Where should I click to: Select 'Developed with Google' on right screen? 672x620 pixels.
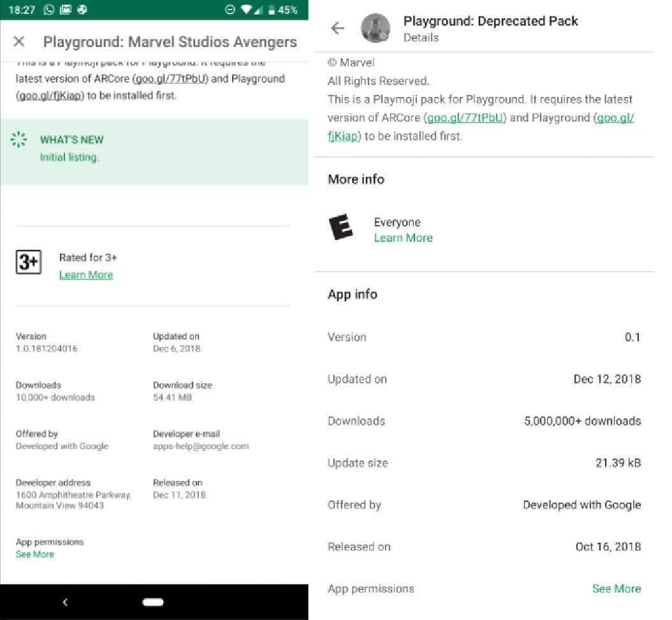(x=582, y=505)
